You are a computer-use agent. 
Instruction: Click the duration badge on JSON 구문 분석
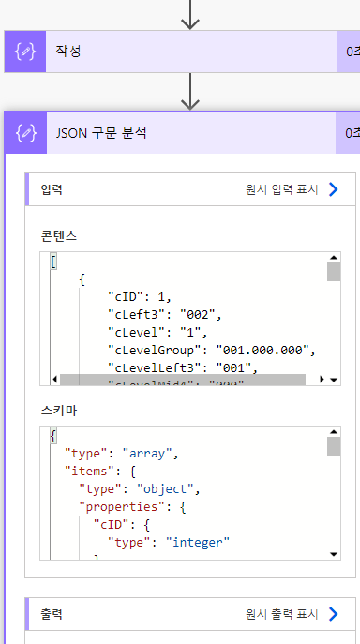(348, 133)
